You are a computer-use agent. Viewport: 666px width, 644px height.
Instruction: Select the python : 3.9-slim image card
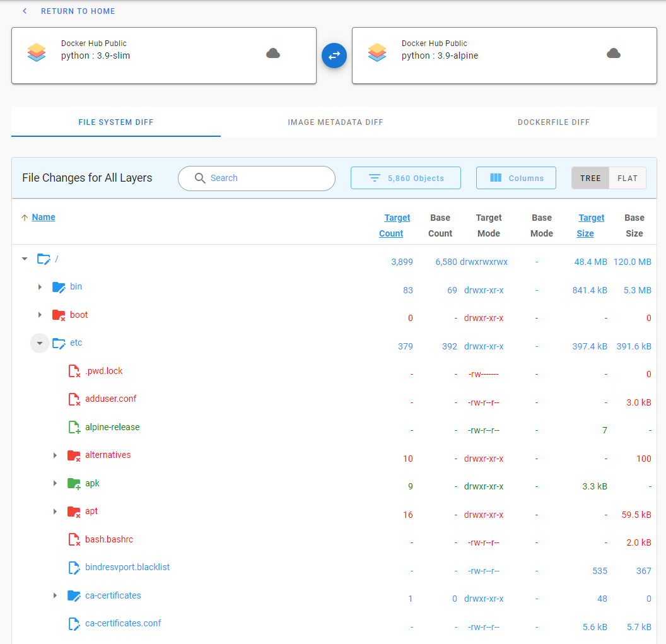point(164,56)
